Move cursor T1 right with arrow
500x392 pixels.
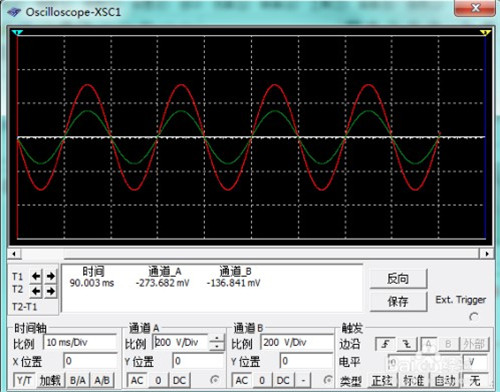click(x=51, y=276)
